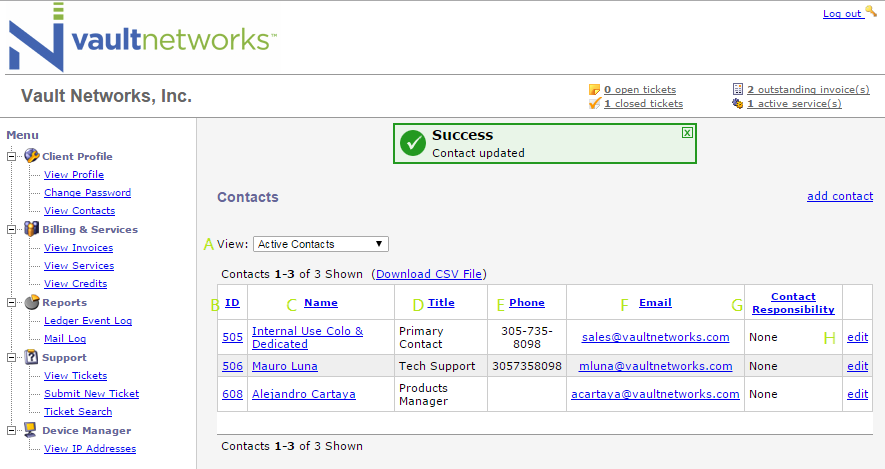The width and height of the screenshot is (885, 469).
Task: Collapse the Billing & Services tree node
Action: [11, 229]
